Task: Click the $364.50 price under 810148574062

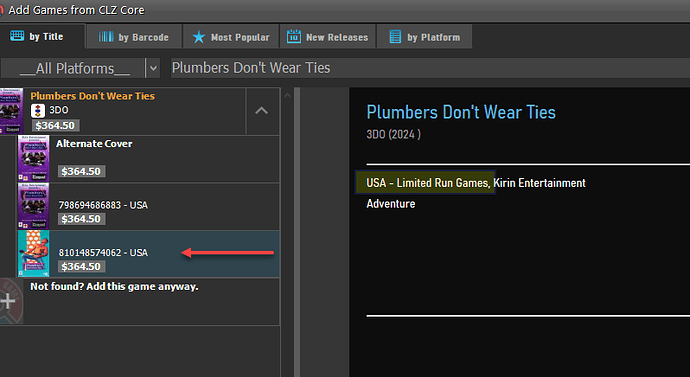Action: pyautogui.click(x=81, y=266)
